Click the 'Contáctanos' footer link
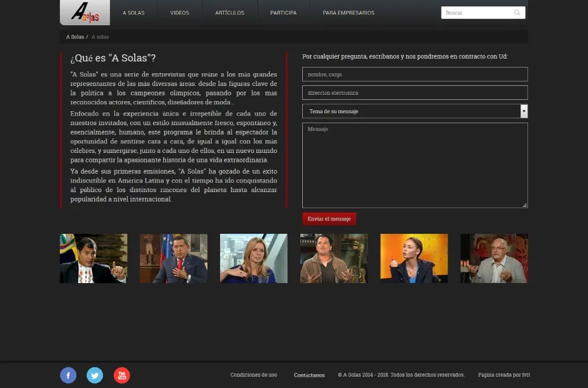 point(309,375)
